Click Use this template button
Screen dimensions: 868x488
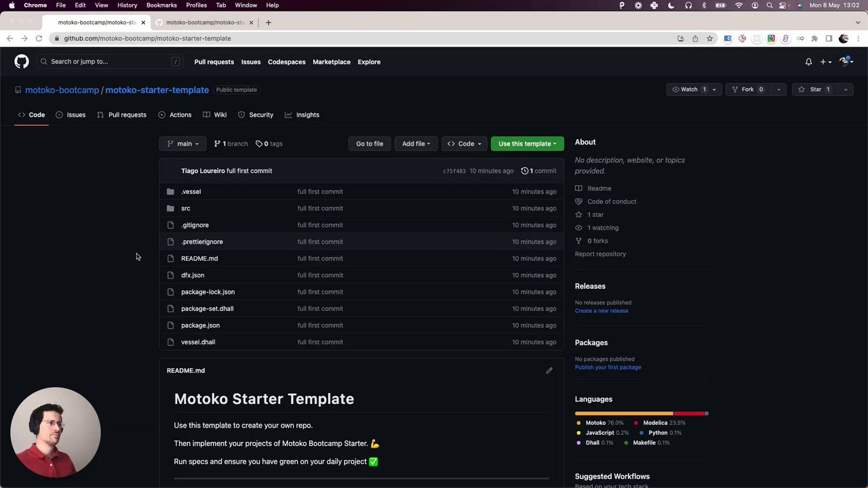coord(527,144)
